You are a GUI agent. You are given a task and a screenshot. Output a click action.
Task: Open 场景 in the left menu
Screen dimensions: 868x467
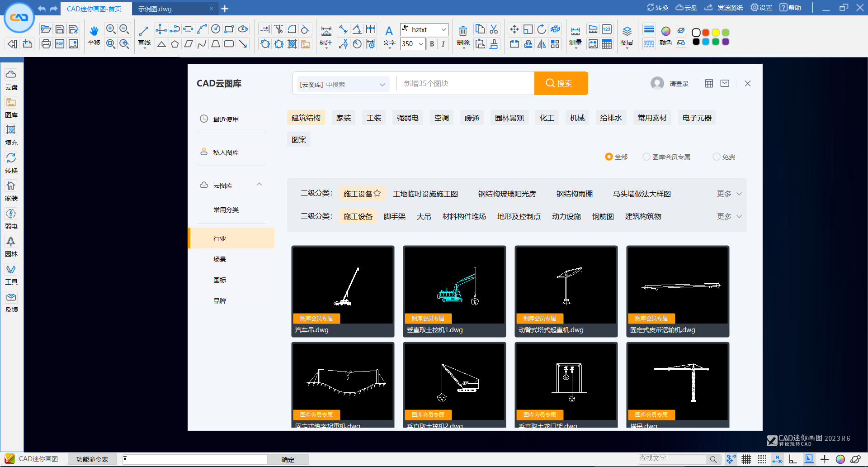tap(220, 259)
